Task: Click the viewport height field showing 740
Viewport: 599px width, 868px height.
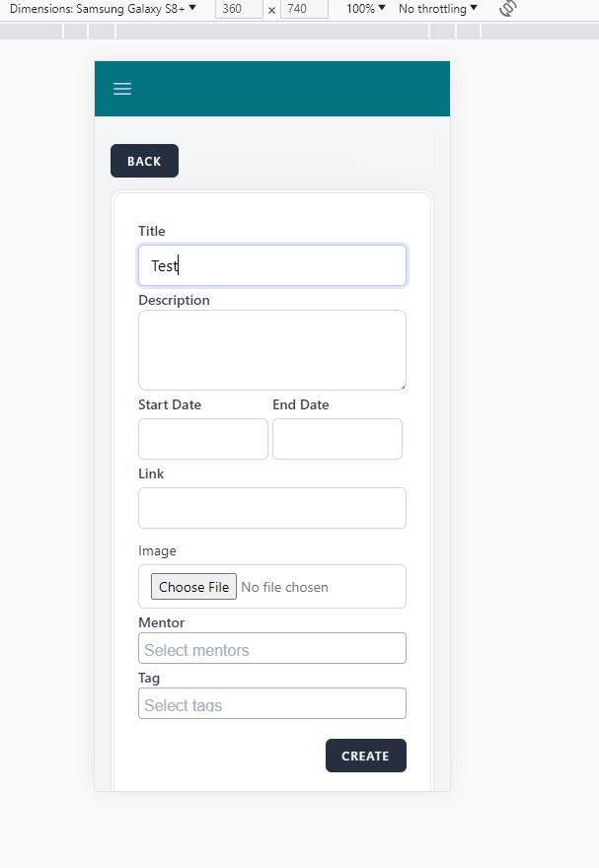Action: coord(304,9)
